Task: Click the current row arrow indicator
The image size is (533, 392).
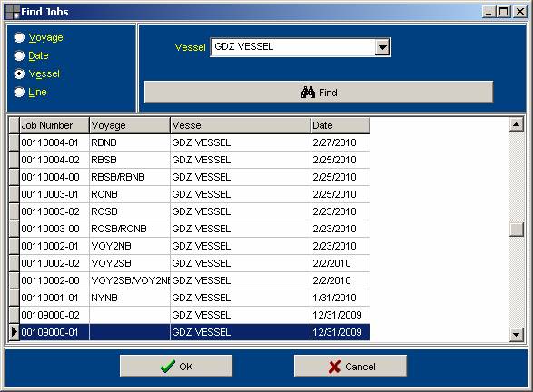Action: 14,332
